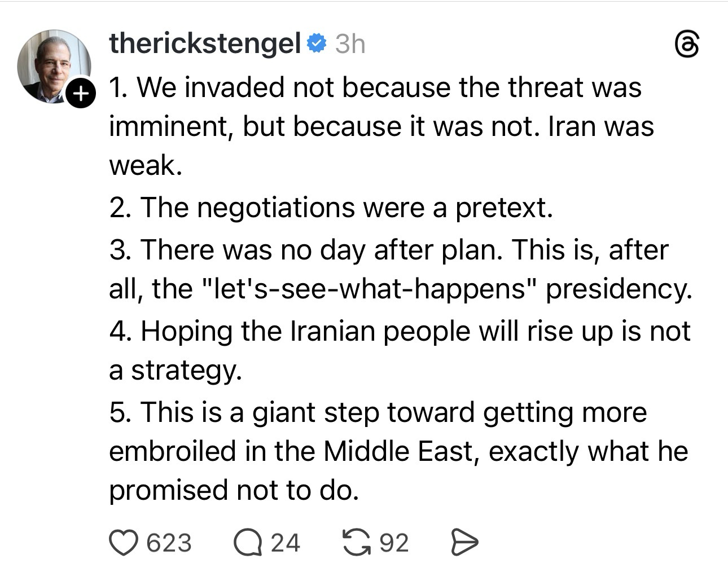The height and width of the screenshot is (581, 728).
Task: Click the line "The negotiations were a pretext"
Action: tap(331, 208)
